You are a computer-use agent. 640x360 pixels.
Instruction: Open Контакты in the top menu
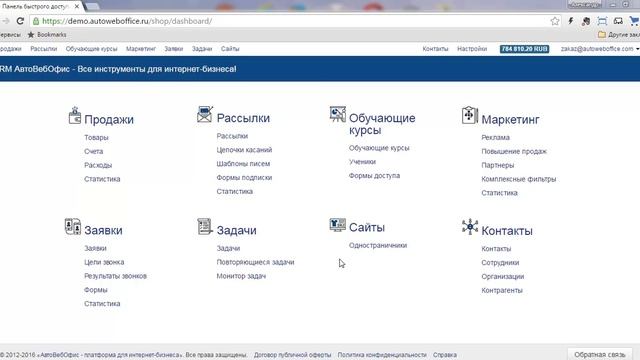click(x=435, y=49)
